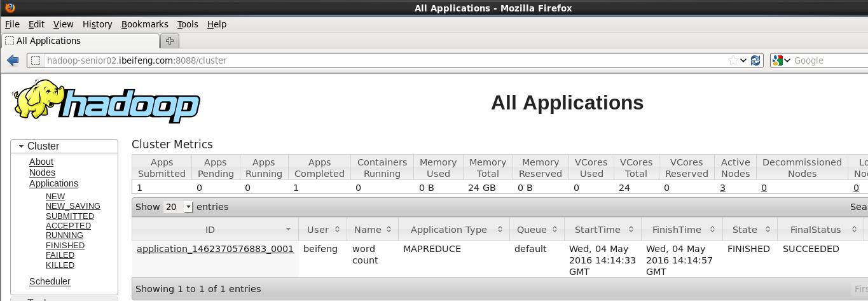The height and width of the screenshot is (301, 868).
Task: Filter applications by RUNNING state
Action: pos(64,235)
